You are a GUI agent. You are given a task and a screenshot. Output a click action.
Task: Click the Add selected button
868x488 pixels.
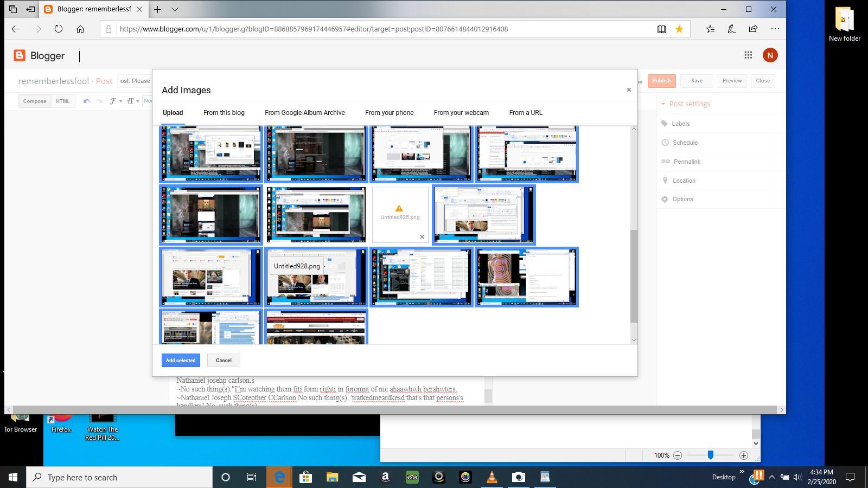[181, 361]
